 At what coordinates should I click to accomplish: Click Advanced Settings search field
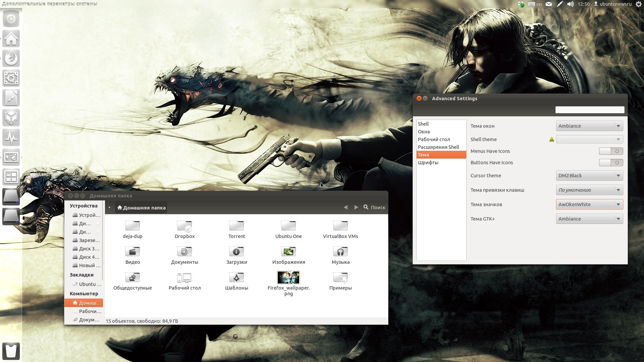[590, 110]
